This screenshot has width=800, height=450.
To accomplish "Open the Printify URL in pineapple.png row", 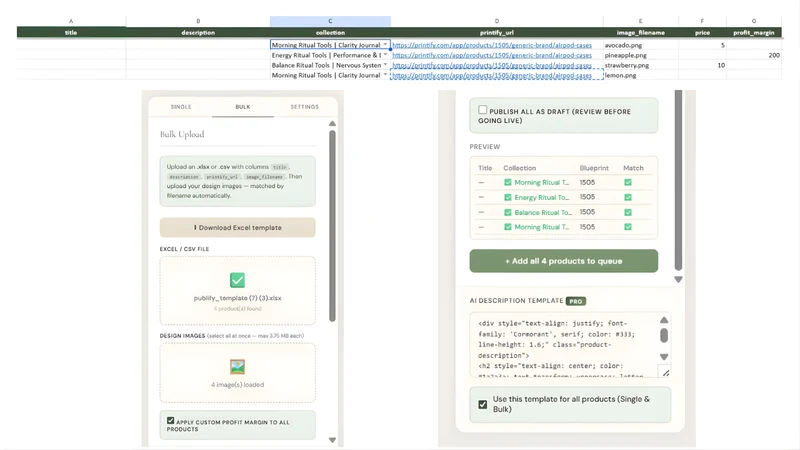I will (492, 55).
